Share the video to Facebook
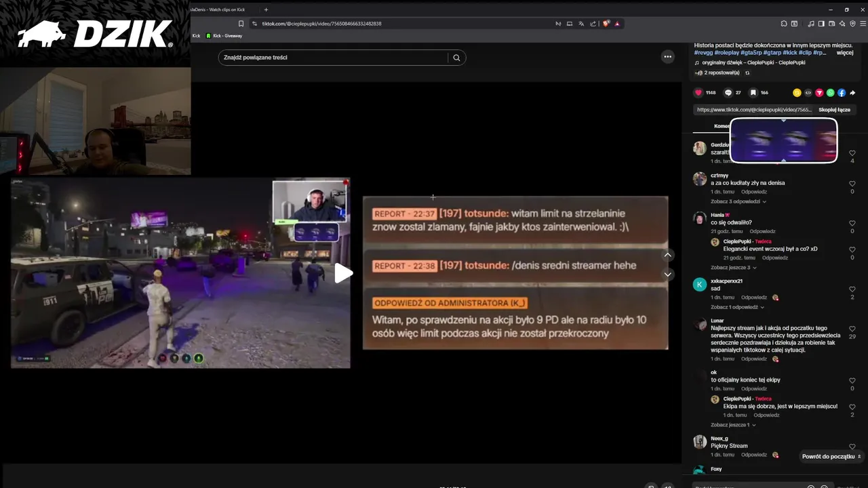The image size is (868, 488). 841,93
